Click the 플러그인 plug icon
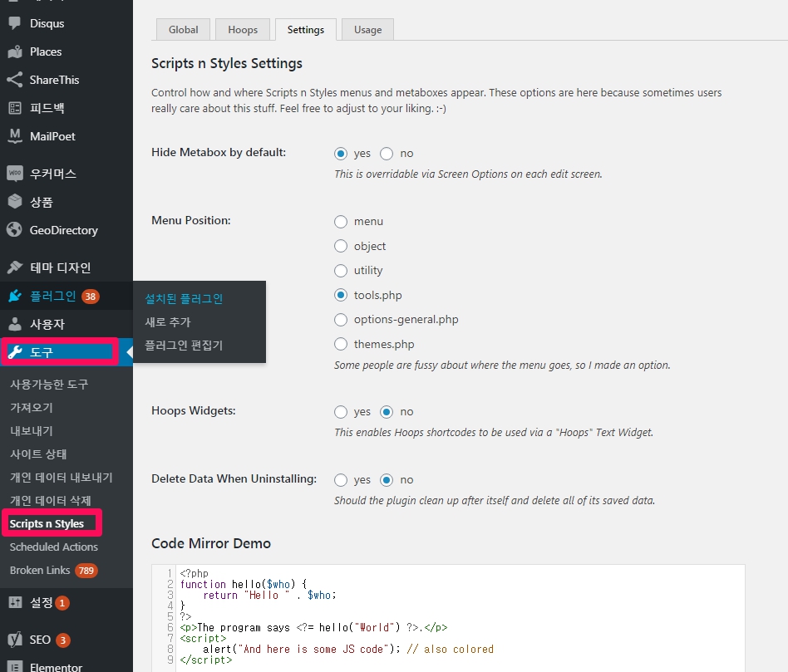This screenshot has width=788, height=672. pos(15,296)
